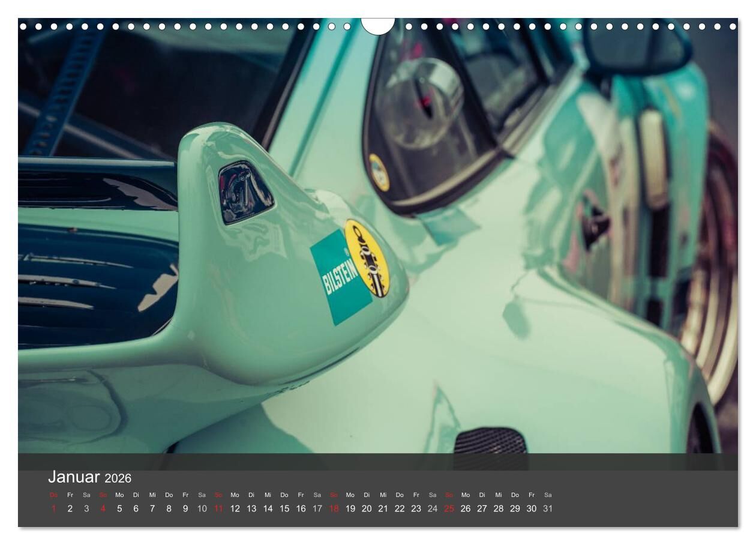Select the red Sunday date 18
This screenshot has height=545, width=756.
[x=334, y=508]
